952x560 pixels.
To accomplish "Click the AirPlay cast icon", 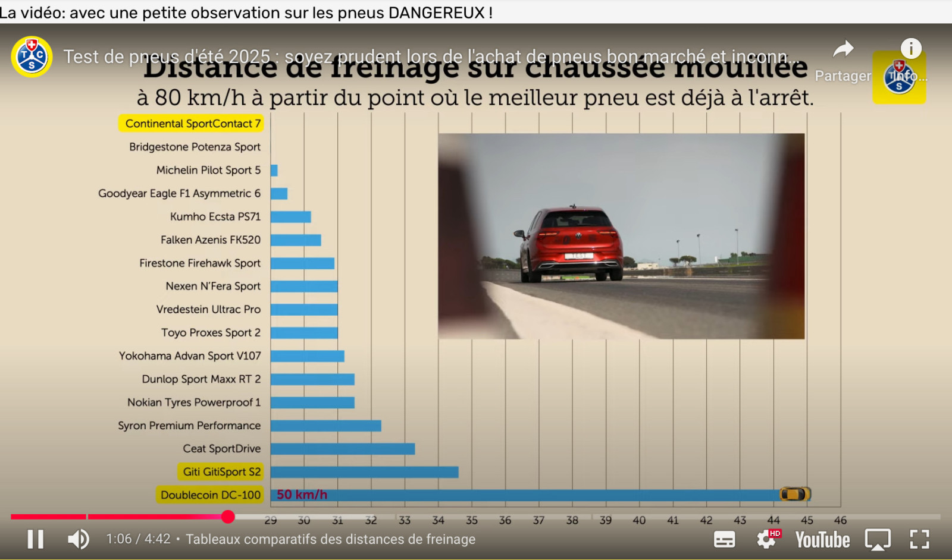I will click(878, 540).
